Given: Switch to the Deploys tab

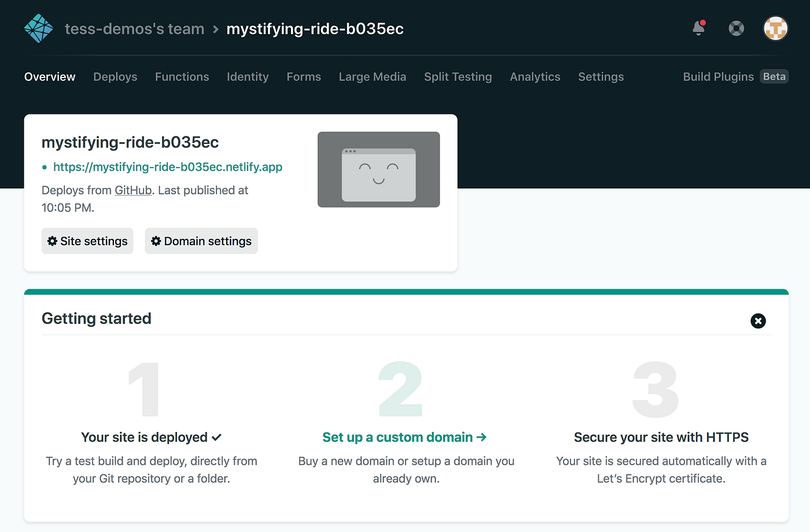Looking at the screenshot, I should (x=115, y=76).
